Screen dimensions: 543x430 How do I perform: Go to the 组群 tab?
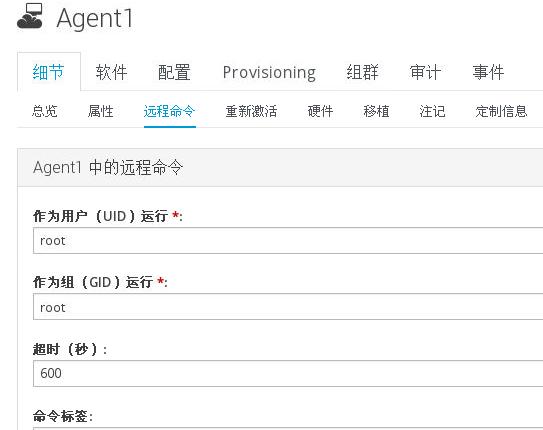[x=363, y=72]
